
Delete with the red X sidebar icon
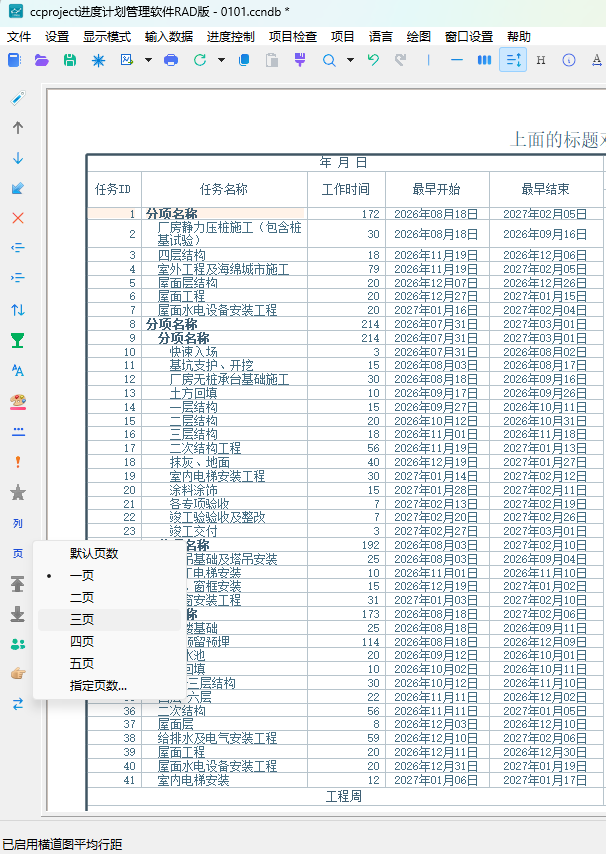18,218
